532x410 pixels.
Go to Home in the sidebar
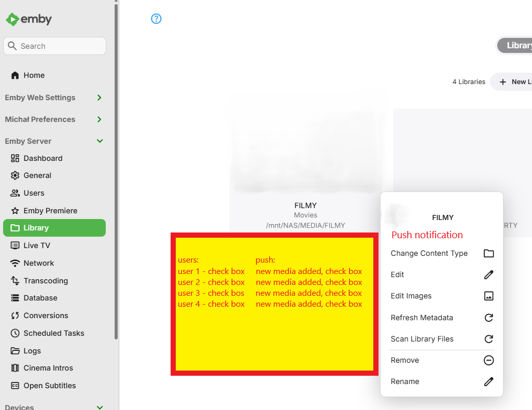(54, 75)
